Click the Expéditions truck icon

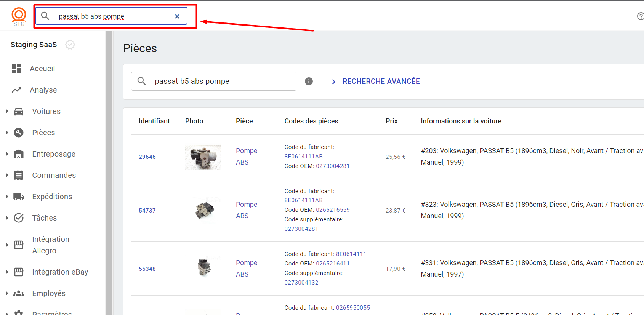click(x=19, y=197)
